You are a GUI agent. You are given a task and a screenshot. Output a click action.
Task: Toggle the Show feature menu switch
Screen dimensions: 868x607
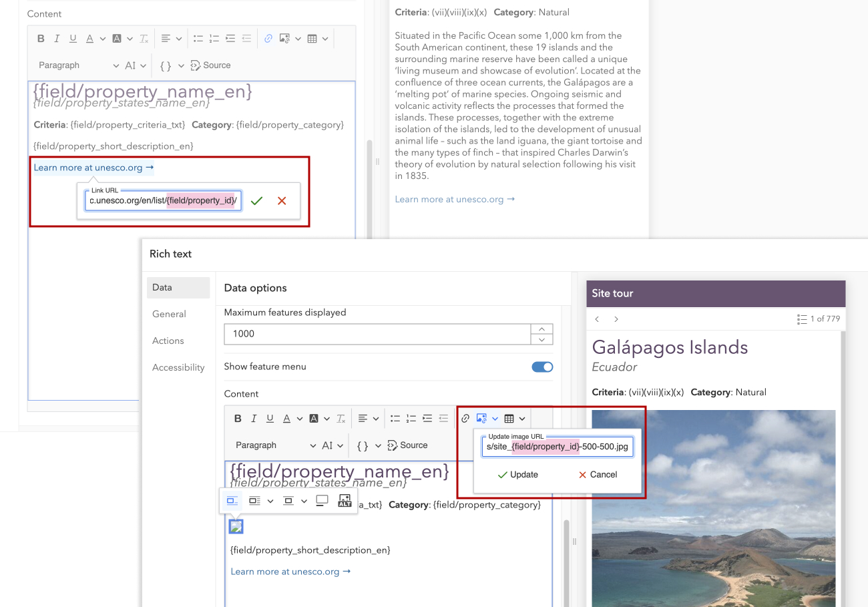pyautogui.click(x=542, y=367)
